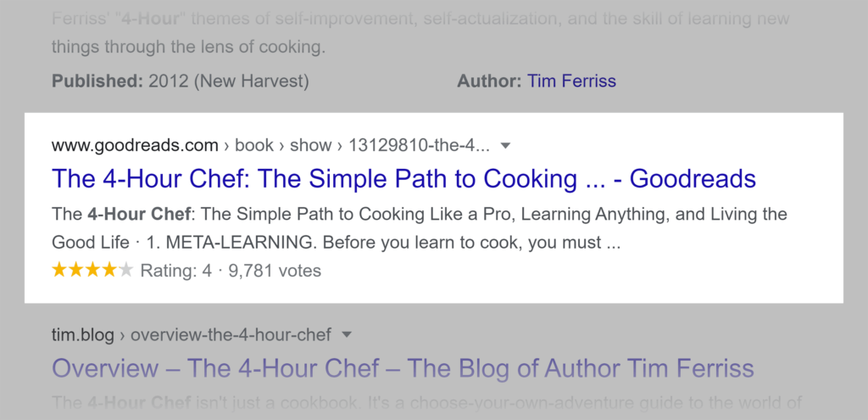Open the dropdown arrow beside the Goodreads URL
The image size is (868, 420).
[506, 146]
